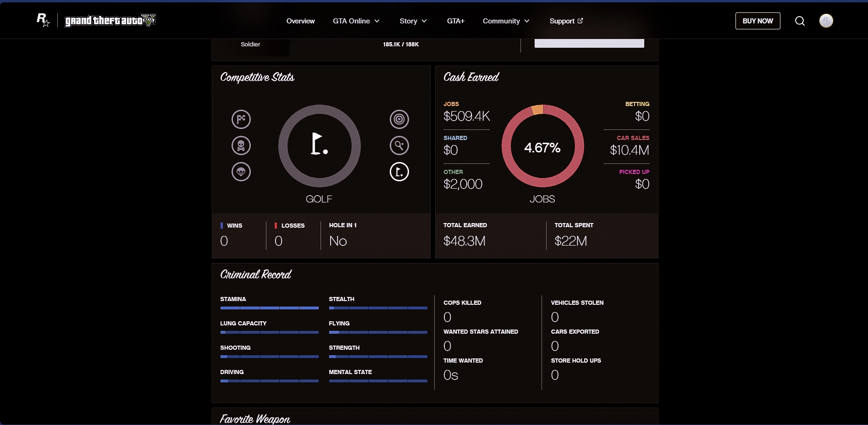Screen dimensions: 868x425
Task: Click the BUY NOW button
Action: pos(757,21)
